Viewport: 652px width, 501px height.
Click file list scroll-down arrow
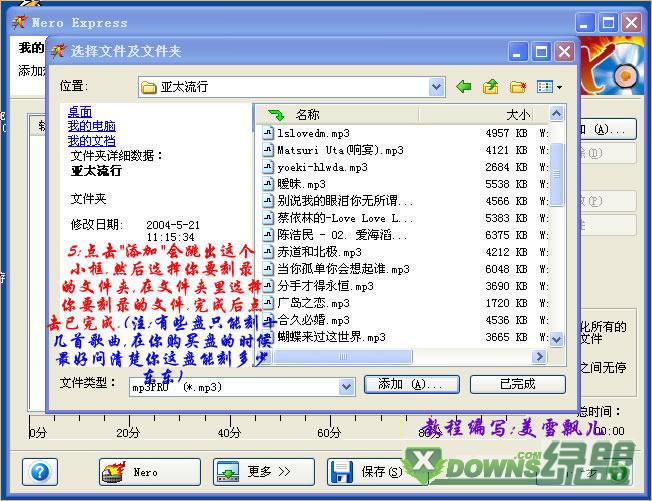coord(556,339)
